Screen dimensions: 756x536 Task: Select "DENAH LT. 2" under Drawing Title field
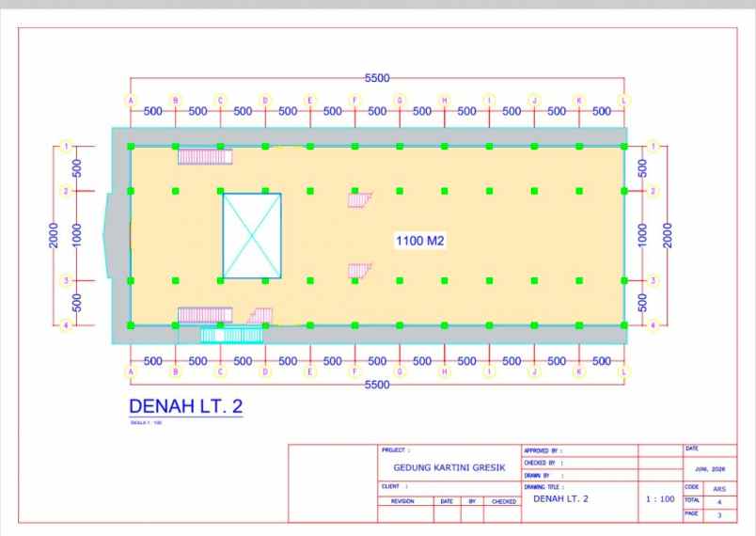pyautogui.click(x=560, y=499)
